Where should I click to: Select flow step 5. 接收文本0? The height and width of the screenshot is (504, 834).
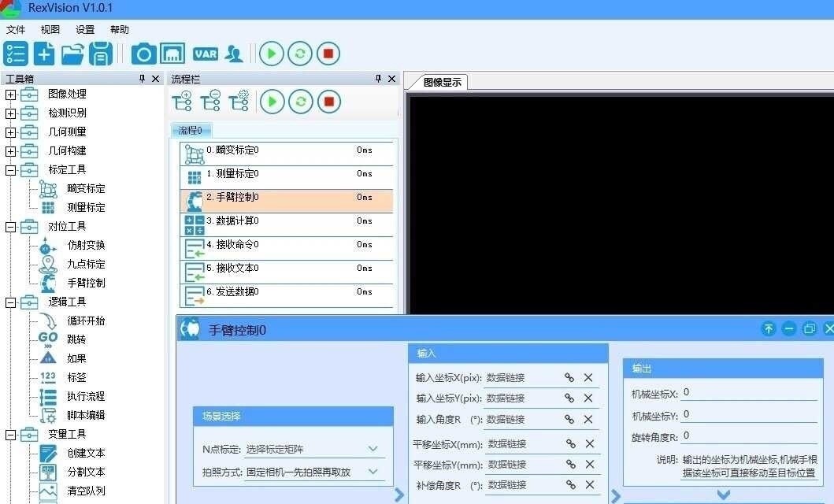pos(287,272)
